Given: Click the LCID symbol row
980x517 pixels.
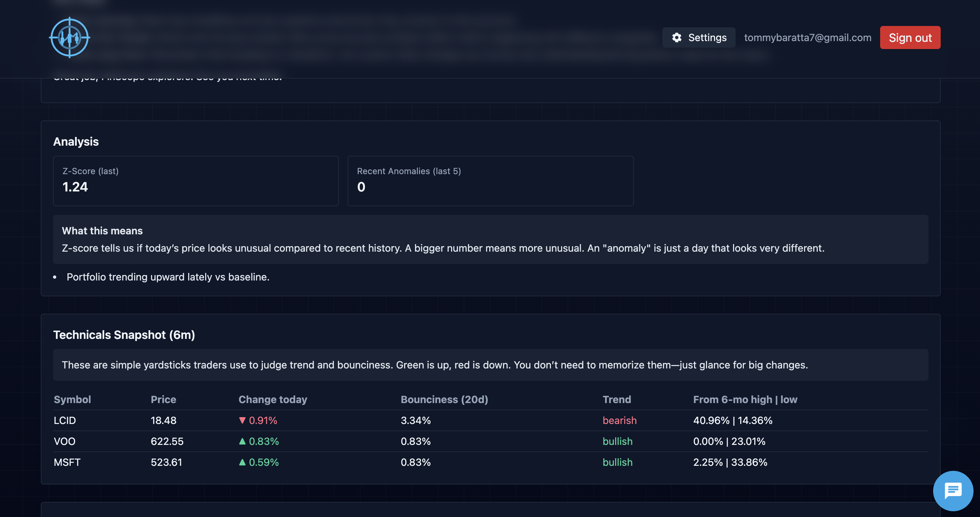Looking at the screenshot, I should point(65,420).
